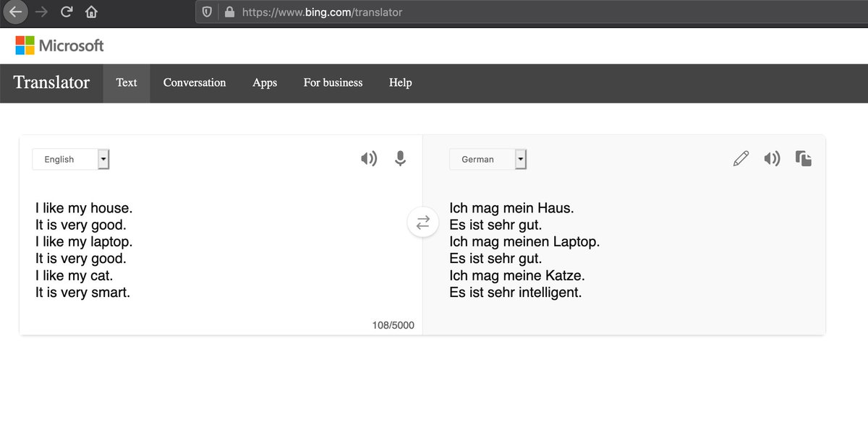Switch to the Conversation tab
The width and height of the screenshot is (868, 427).
click(x=195, y=83)
